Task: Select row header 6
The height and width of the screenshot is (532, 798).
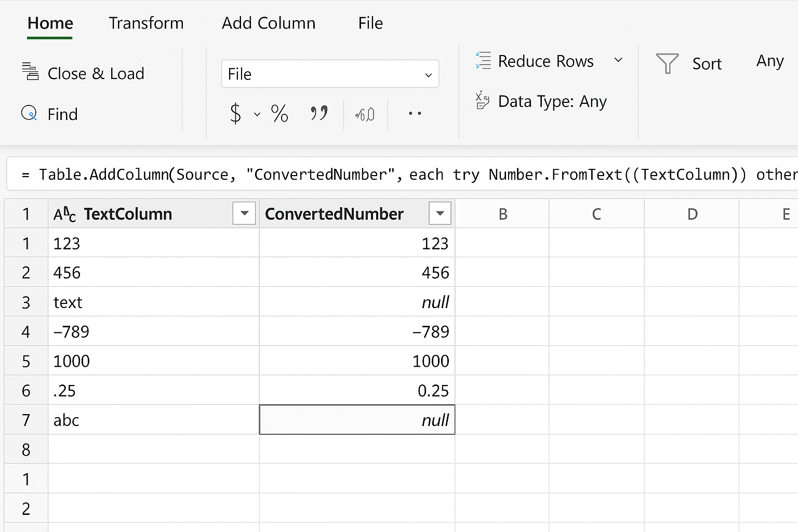Action: [26, 390]
